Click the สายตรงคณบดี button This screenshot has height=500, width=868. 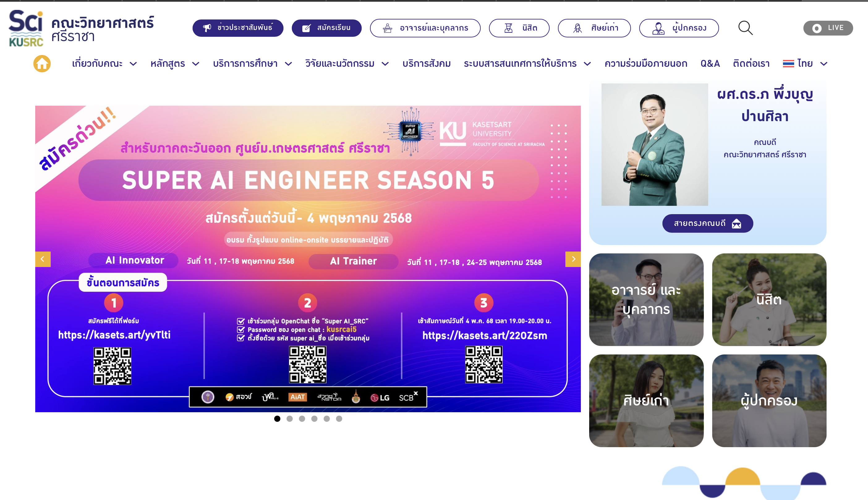(x=707, y=223)
